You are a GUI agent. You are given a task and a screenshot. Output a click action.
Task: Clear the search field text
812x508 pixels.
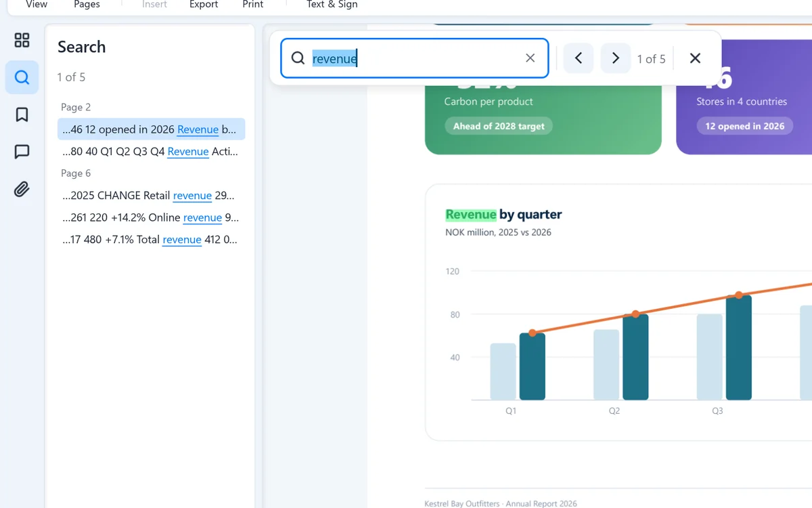[531, 58]
